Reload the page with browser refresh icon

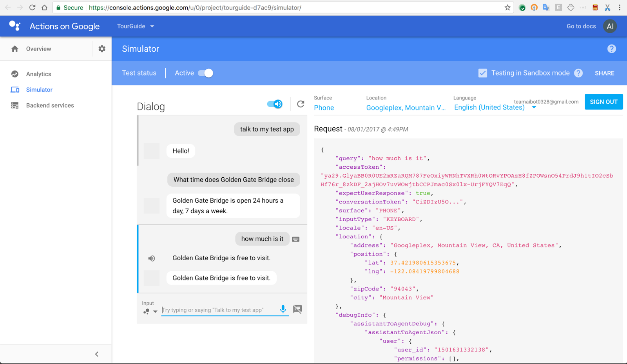32,7
